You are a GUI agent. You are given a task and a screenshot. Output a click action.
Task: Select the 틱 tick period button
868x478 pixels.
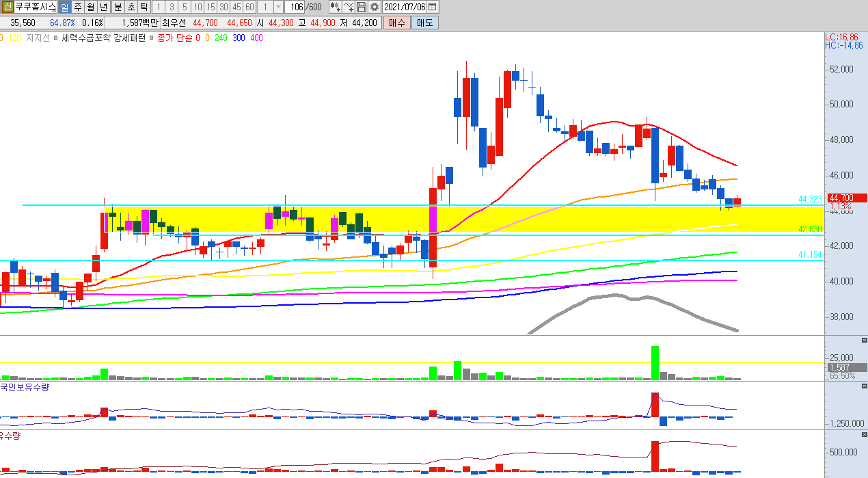144,7
